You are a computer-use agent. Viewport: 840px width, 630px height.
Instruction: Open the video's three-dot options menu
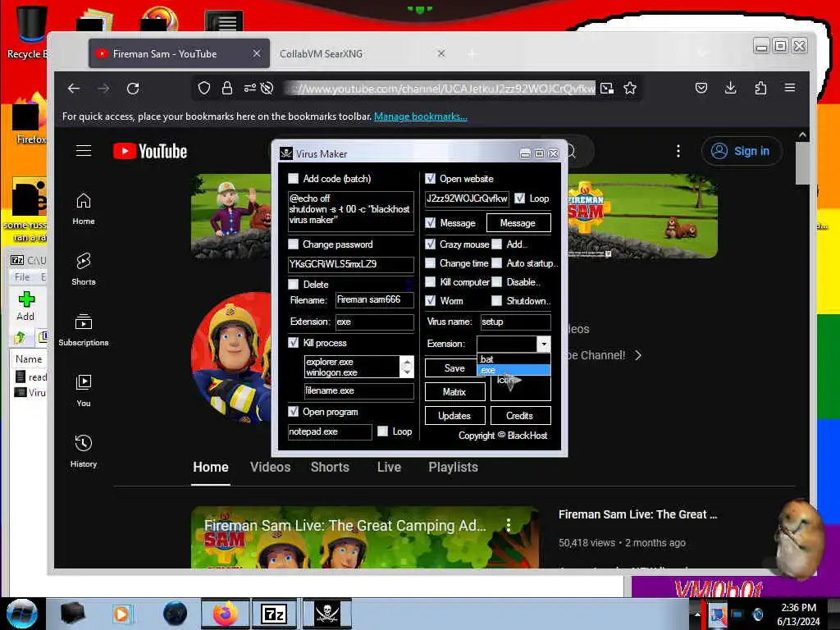(509, 525)
